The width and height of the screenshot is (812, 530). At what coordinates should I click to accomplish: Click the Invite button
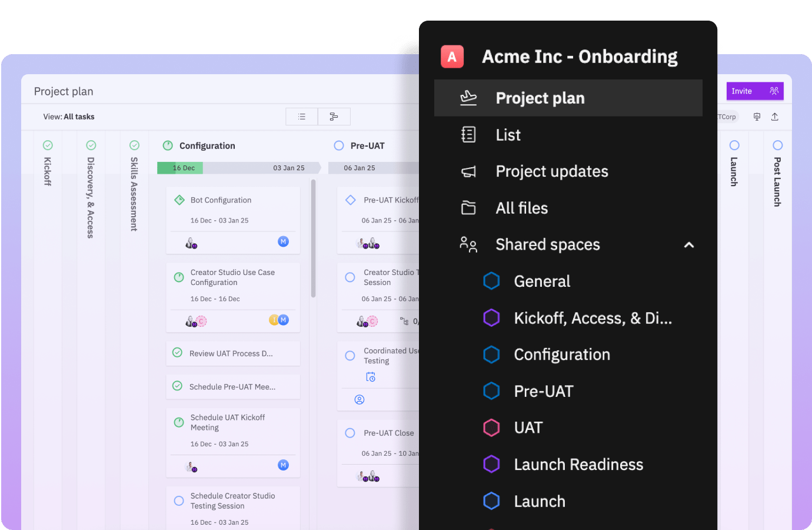755,91
